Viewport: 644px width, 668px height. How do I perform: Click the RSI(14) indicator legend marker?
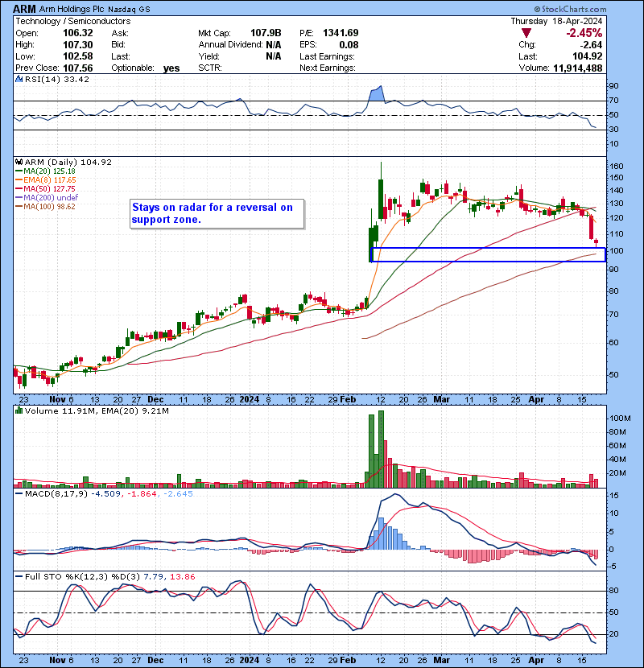(x=18, y=80)
